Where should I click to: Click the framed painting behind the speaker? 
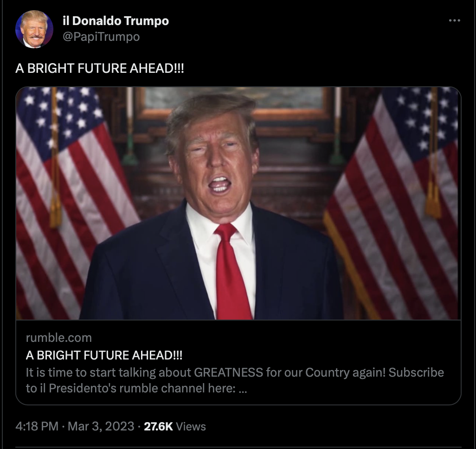(234, 103)
